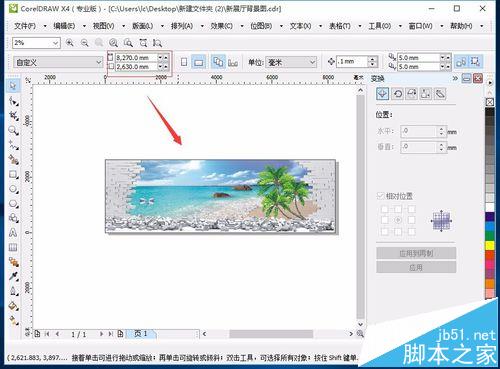Toggle the 相对位置 checkbox
Image resolution: width=500 pixels, height=369 pixels.
coord(380,196)
